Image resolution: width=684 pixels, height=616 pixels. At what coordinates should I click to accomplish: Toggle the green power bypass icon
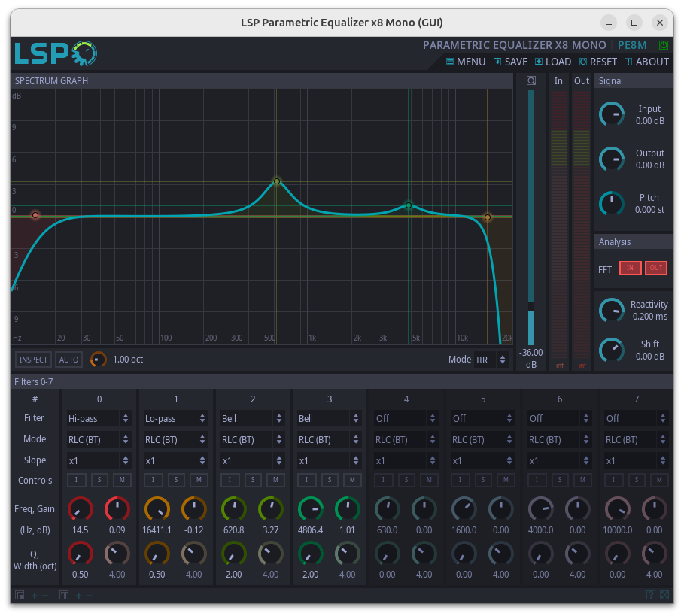pos(663,45)
